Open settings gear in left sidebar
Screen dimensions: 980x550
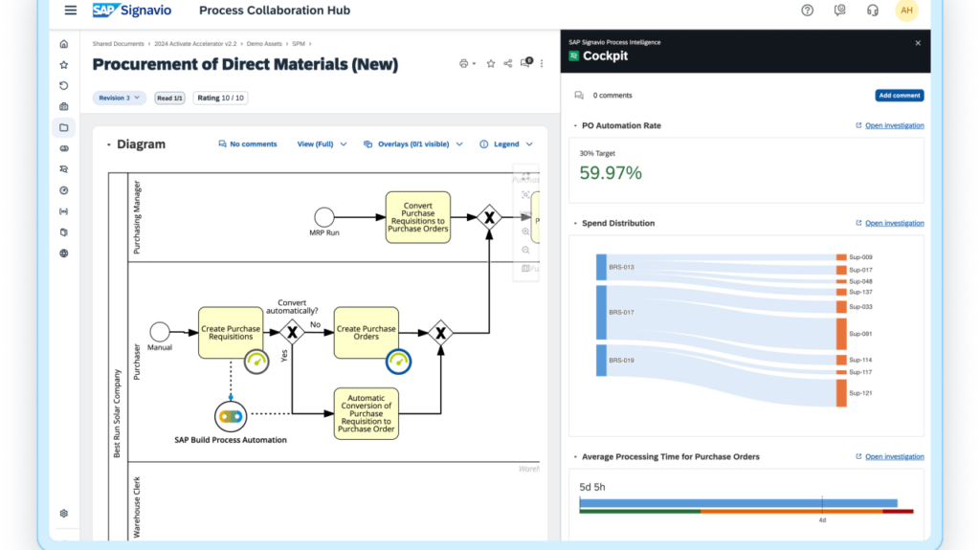pos(64,513)
